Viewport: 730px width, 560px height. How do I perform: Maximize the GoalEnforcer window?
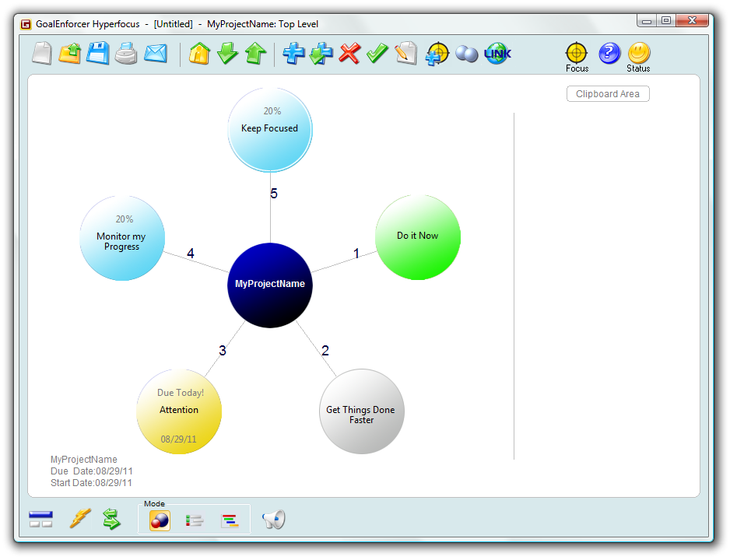tap(666, 20)
